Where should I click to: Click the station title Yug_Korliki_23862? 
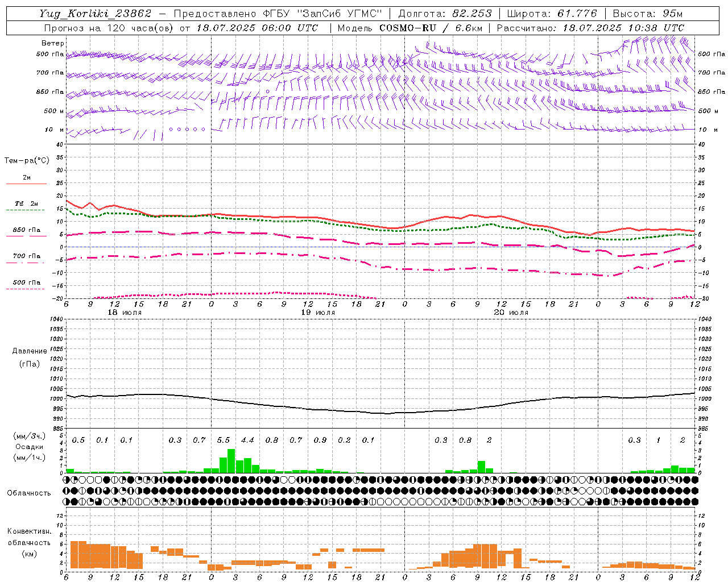[x=95, y=14]
